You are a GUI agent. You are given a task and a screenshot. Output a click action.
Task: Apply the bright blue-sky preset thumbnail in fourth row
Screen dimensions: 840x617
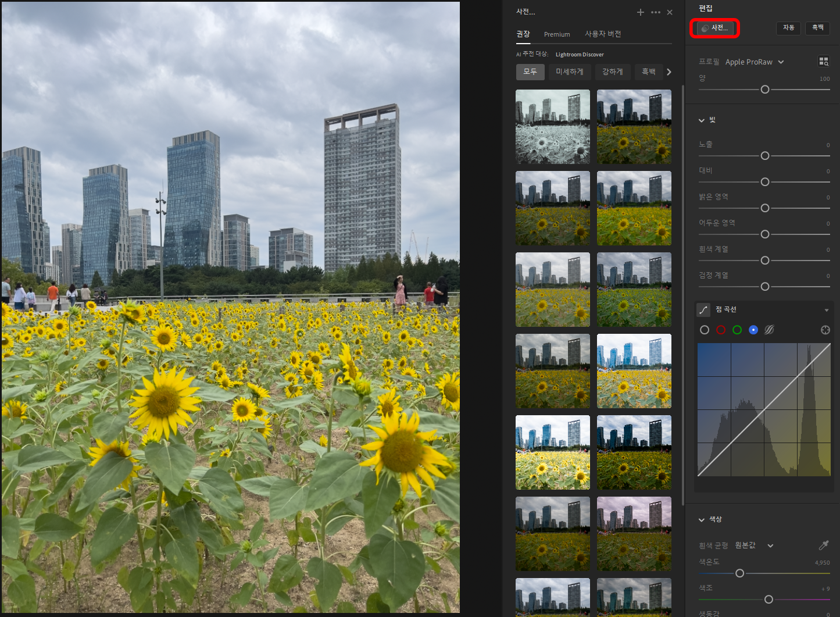[634, 371]
